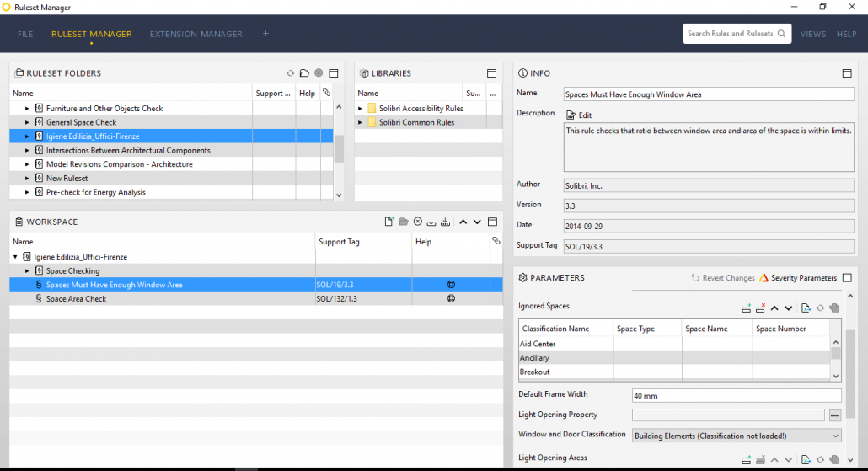Refresh the Ruleset Folders list
This screenshot has width=868, height=471.
290,73
